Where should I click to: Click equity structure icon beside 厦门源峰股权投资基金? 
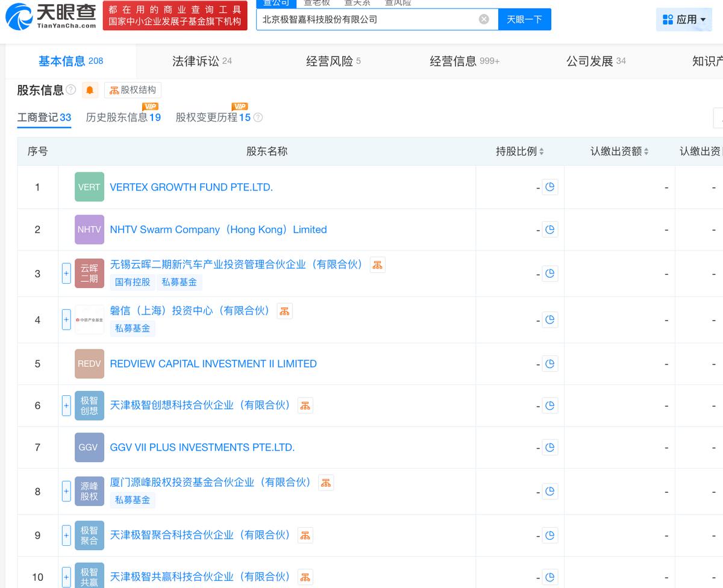(325, 483)
